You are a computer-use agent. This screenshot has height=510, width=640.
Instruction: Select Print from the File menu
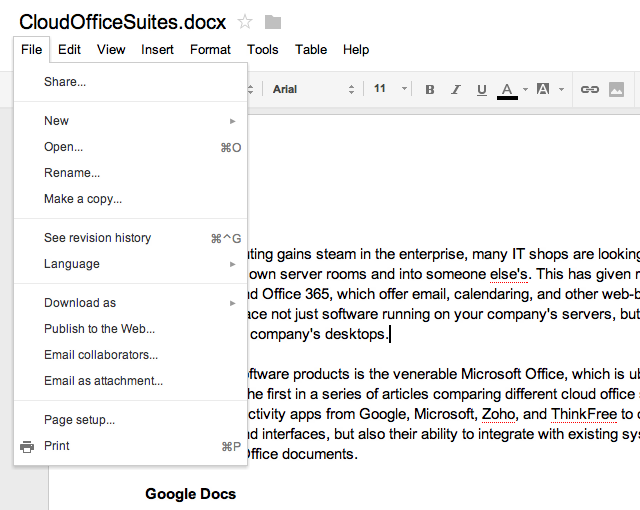tap(131, 446)
